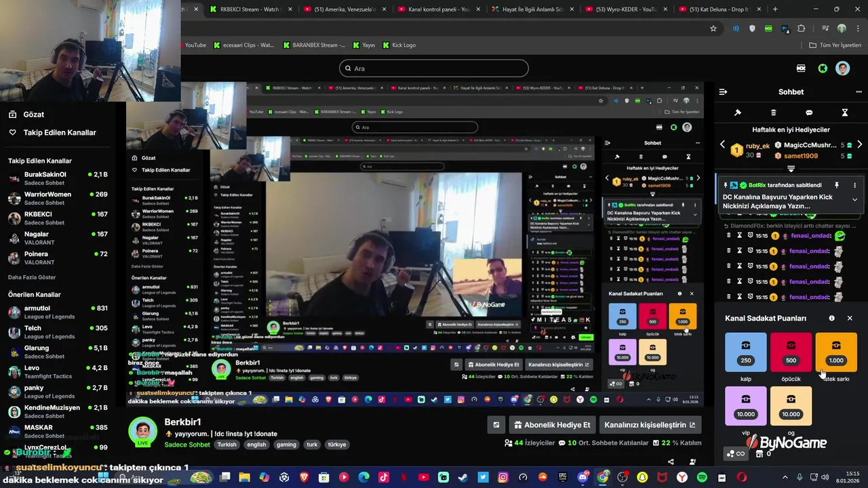Screen dimensions: 868x488
Task: Click Abonelik Hediye Et button
Action: click(x=553, y=425)
